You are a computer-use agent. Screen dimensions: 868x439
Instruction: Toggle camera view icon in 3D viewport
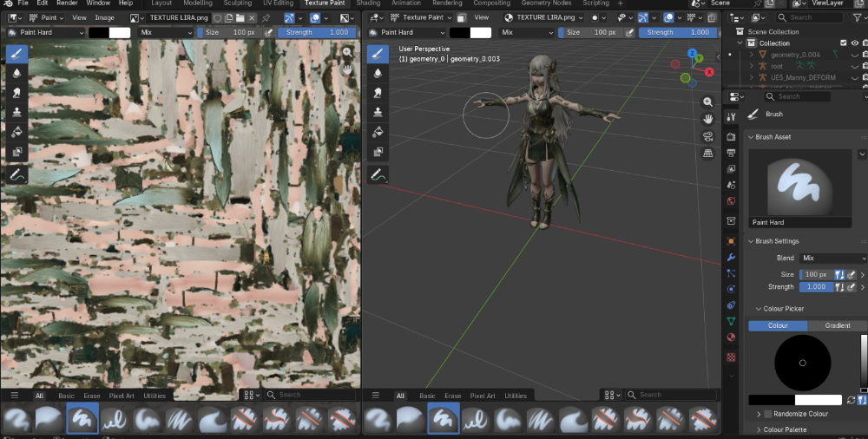point(707,137)
